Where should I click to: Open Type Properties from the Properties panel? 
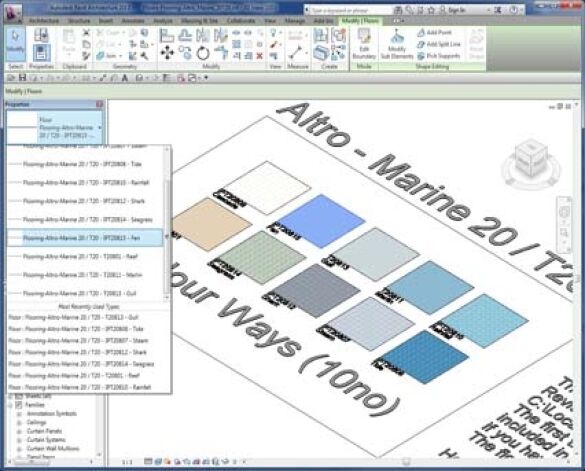click(41, 35)
